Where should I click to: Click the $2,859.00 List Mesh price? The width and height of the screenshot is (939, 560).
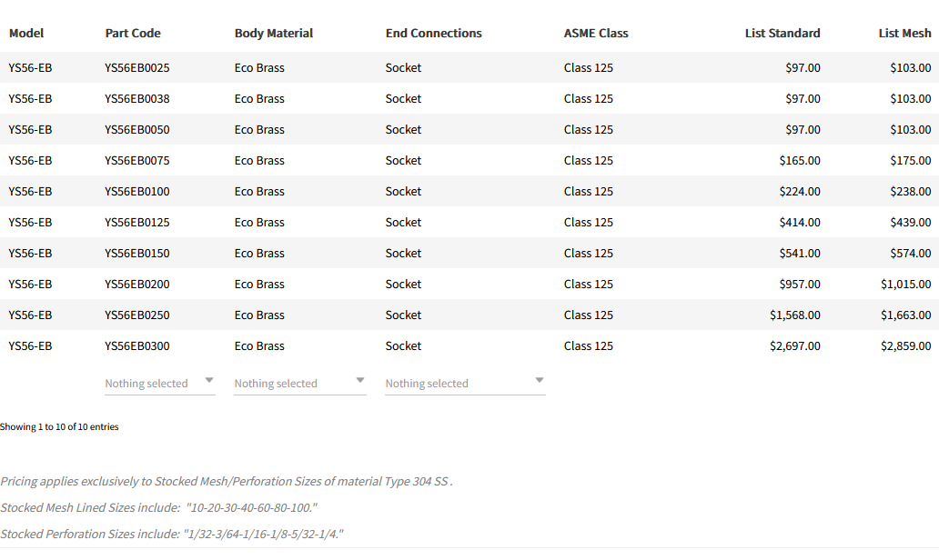pyautogui.click(x=905, y=346)
